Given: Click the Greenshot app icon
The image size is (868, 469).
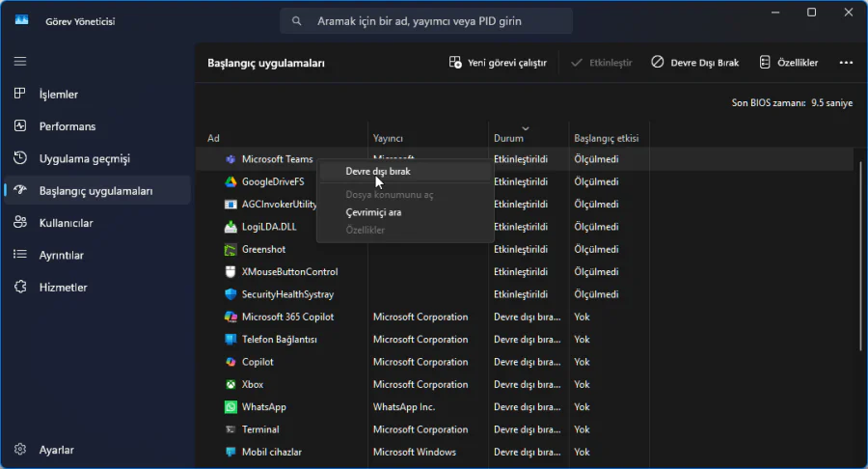Looking at the screenshot, I should (231, 250).
